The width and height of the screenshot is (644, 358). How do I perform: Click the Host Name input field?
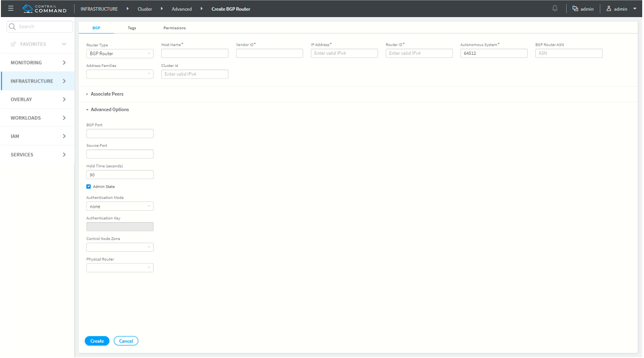point(195,53)
